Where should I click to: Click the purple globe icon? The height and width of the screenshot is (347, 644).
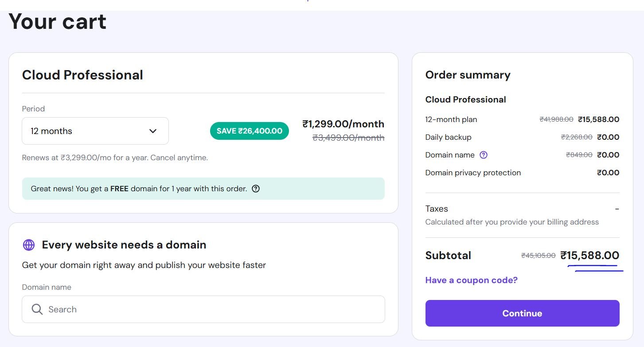pos(29,245)
